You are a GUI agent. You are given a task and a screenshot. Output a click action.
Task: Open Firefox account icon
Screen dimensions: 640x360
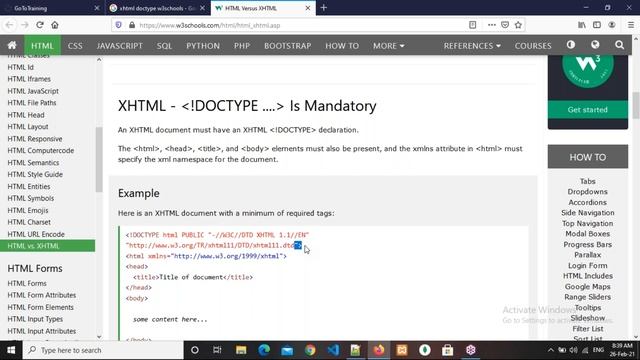612,25
